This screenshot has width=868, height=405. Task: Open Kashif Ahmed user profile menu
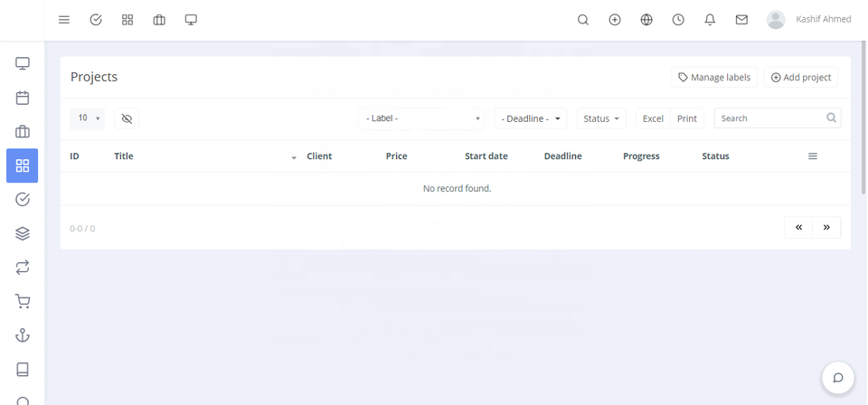click(808, 19)
